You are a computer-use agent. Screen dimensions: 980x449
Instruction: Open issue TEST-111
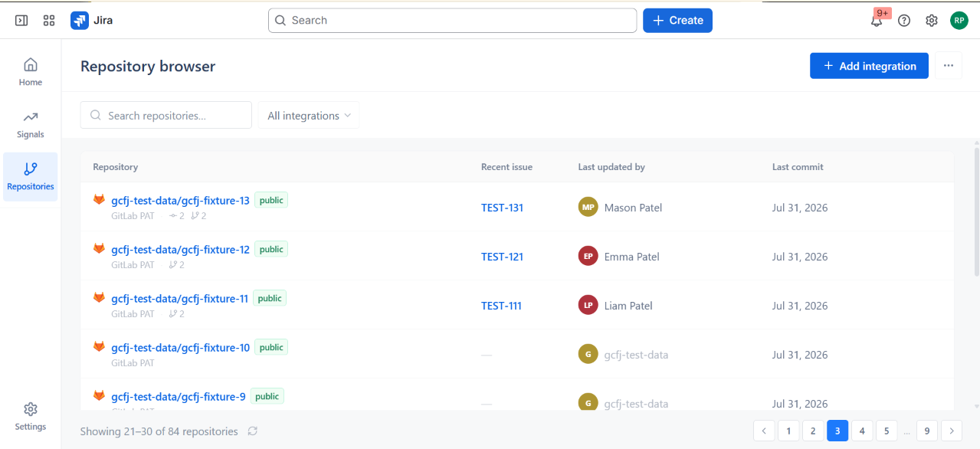click(501, 306)
